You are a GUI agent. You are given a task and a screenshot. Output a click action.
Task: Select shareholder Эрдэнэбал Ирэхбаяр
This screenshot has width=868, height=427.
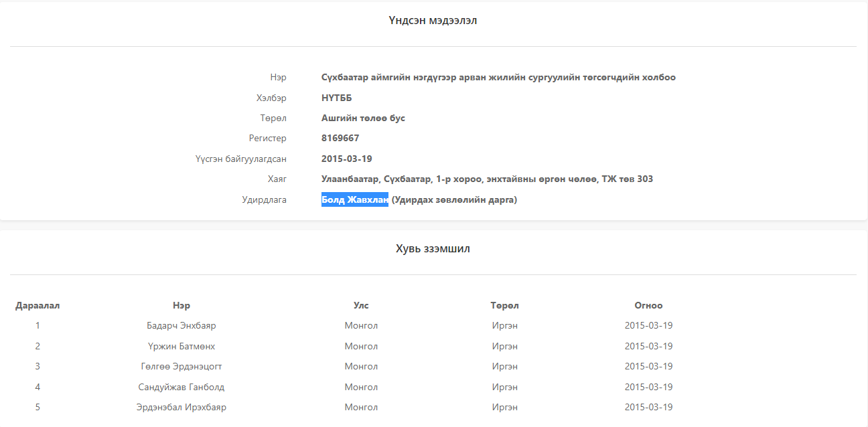(x=181, y=408)
